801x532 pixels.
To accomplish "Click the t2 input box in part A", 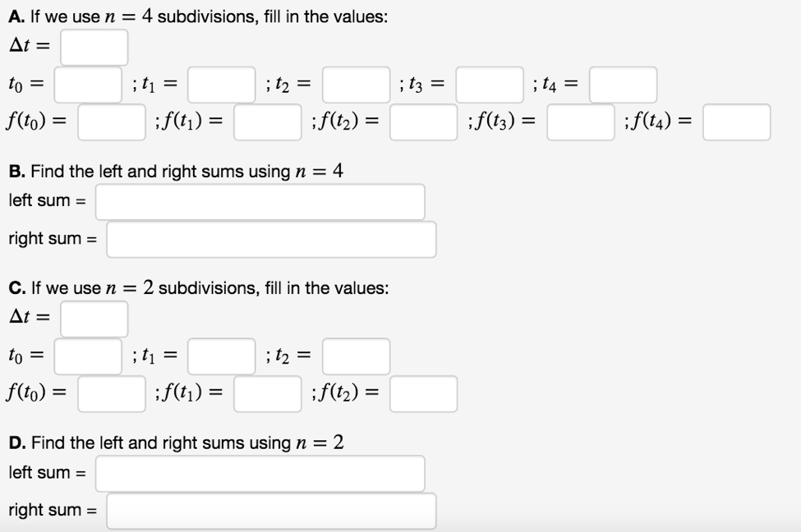I will (355, 85).
